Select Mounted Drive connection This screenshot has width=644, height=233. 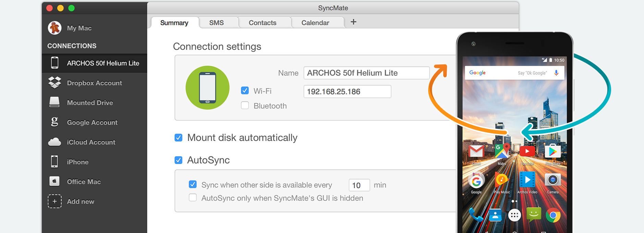95,102
